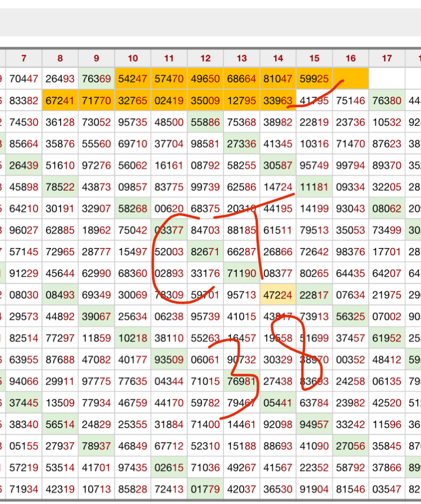
Task: Select orange cell 67241
Action: coord(60,101)
